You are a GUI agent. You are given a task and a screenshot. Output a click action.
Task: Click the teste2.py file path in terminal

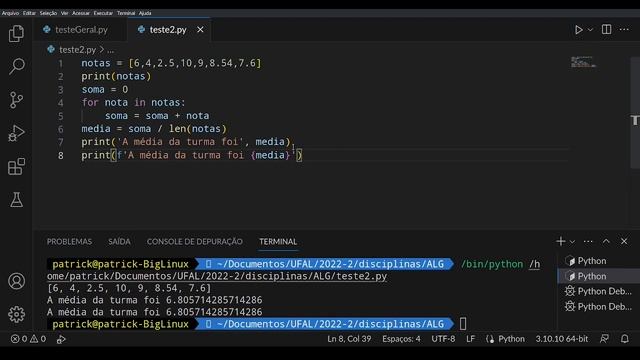[x=217, y=276]
